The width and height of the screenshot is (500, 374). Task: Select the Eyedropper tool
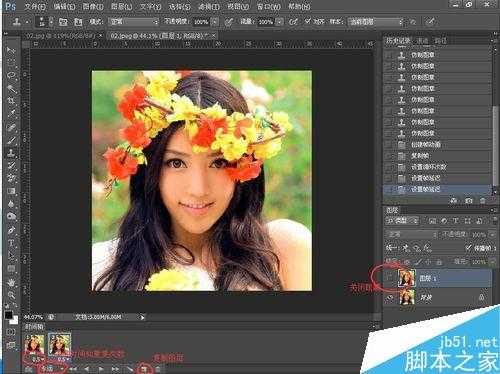[11, 114]
